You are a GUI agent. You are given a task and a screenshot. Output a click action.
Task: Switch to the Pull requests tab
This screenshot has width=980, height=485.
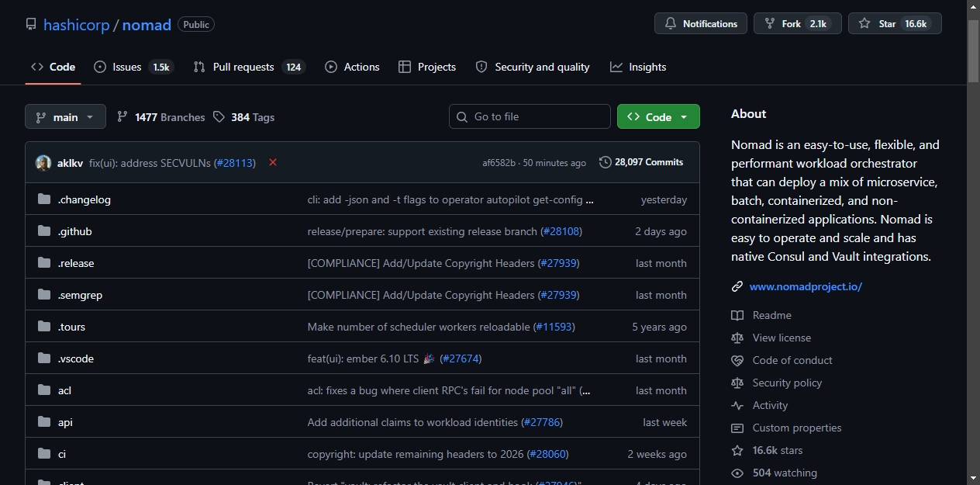(x=249, y=67)
